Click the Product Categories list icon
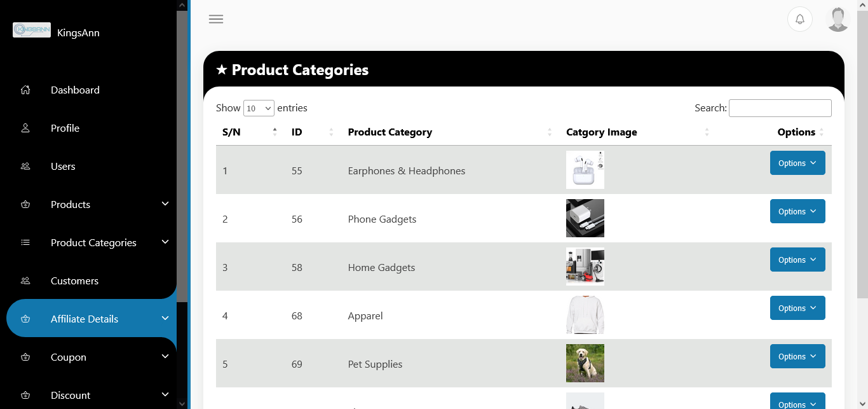The height and width of the screenshot is (409, 868). point(25,242)
